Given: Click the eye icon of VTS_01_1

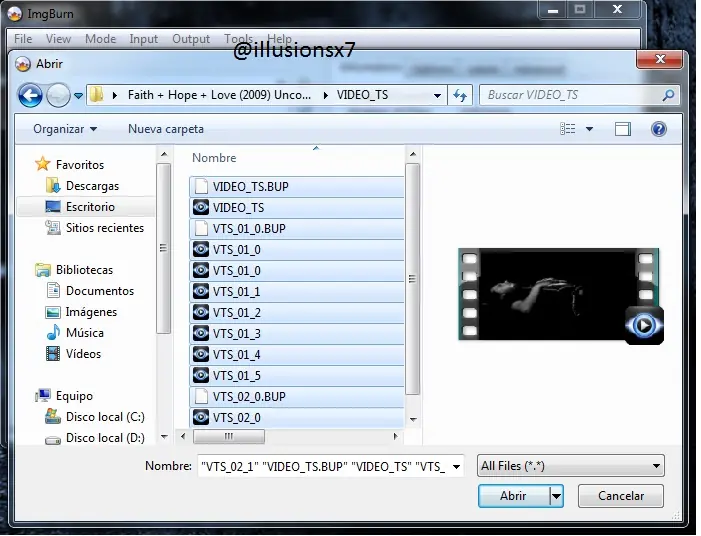Looking at the screenshot, I should click(x=201, y=291).
